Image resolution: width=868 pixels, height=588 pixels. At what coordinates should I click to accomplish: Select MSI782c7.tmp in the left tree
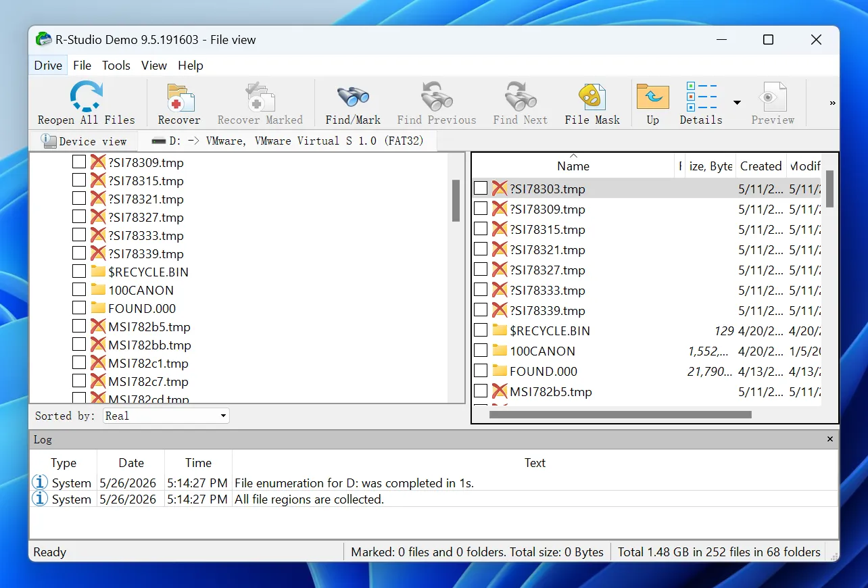pyautogui.click(x=148, y=381)
